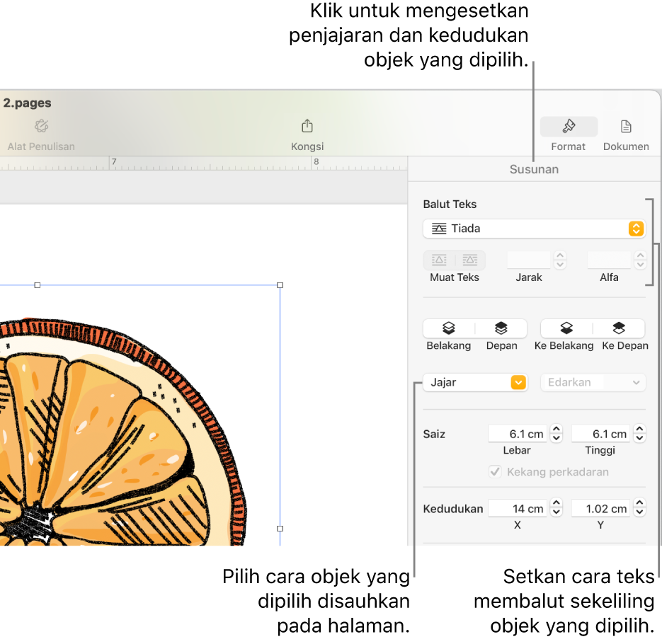Click the ruler at mark 8
662x644 pixels.
point(316,161)
